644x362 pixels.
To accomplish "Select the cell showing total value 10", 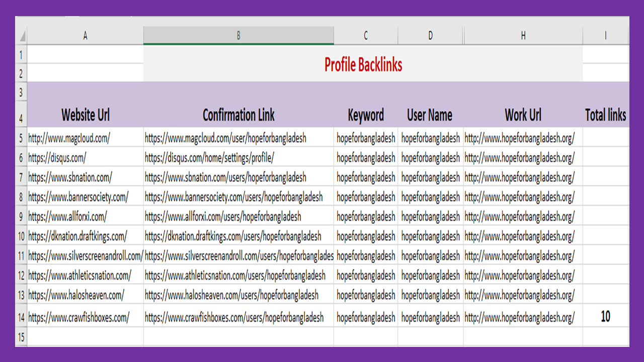I will (606, 317).
